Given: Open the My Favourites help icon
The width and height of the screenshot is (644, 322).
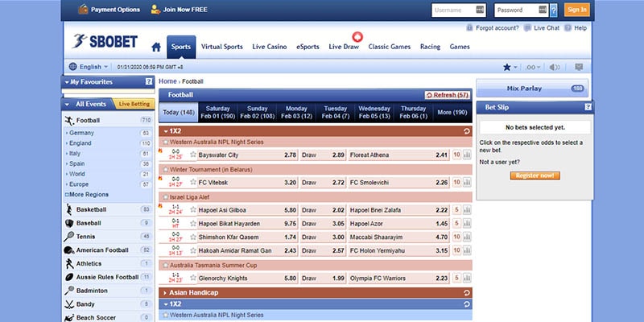Looking at the screenshot, I should pyautogui.click(x=149, y=82).
